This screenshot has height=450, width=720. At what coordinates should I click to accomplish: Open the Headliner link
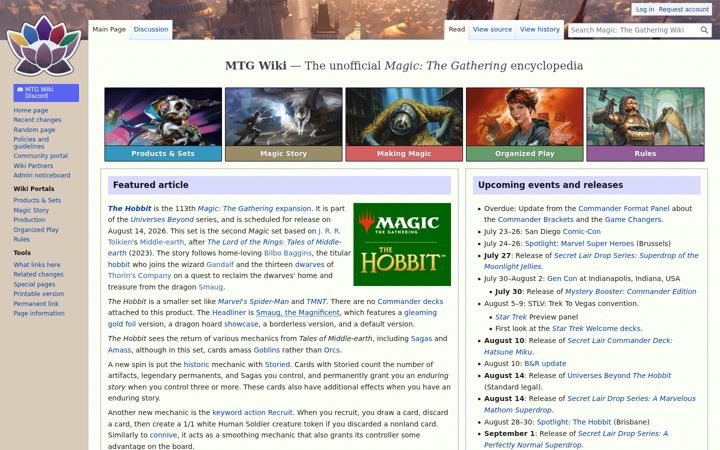tap(229, 313)
